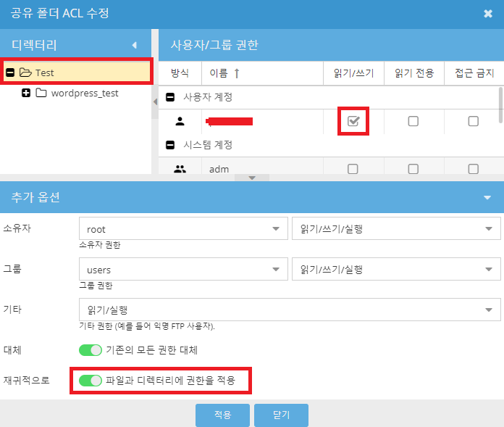This screenshot has width=504, height=427.
Task: Expand the wordpress_test folder node
Action: [26, 93]
